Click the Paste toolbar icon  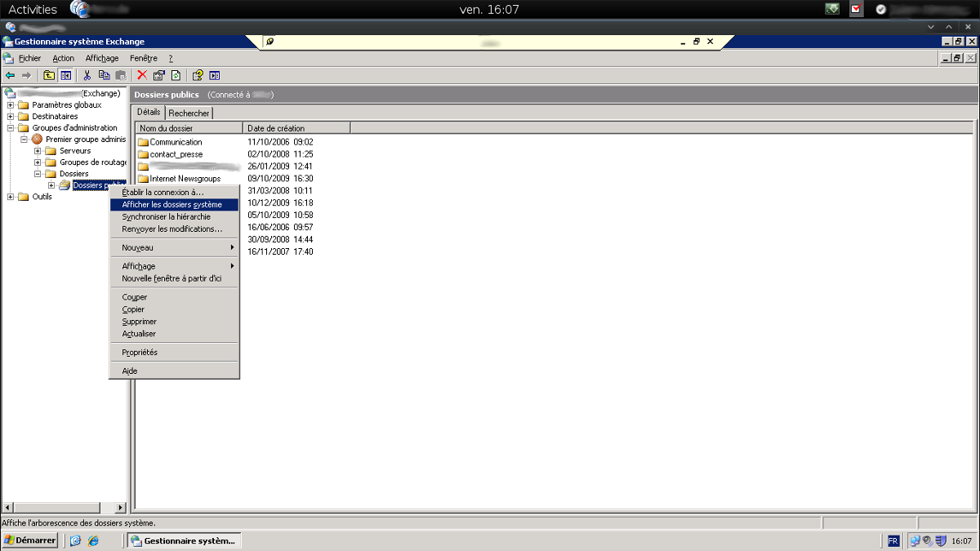tap(121, 75)
